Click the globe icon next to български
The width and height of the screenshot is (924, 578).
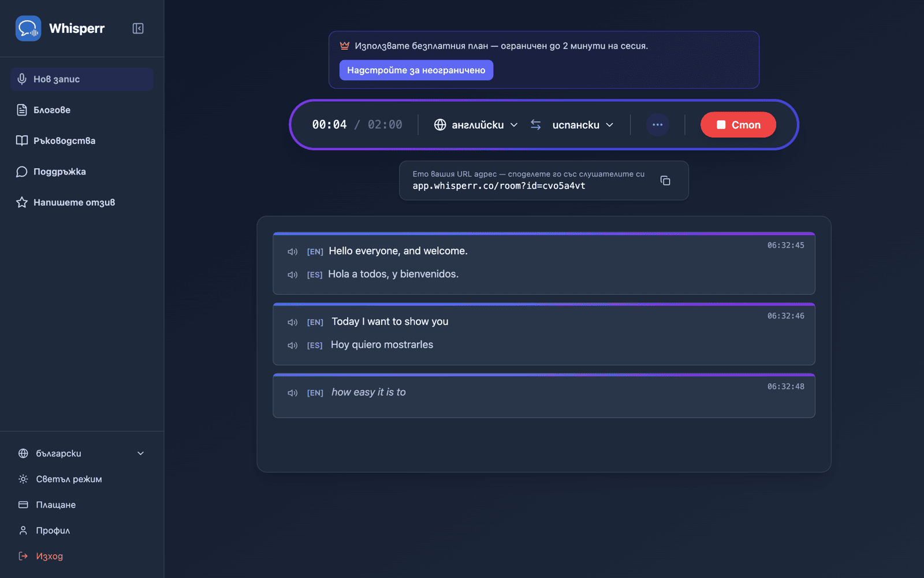23,454
